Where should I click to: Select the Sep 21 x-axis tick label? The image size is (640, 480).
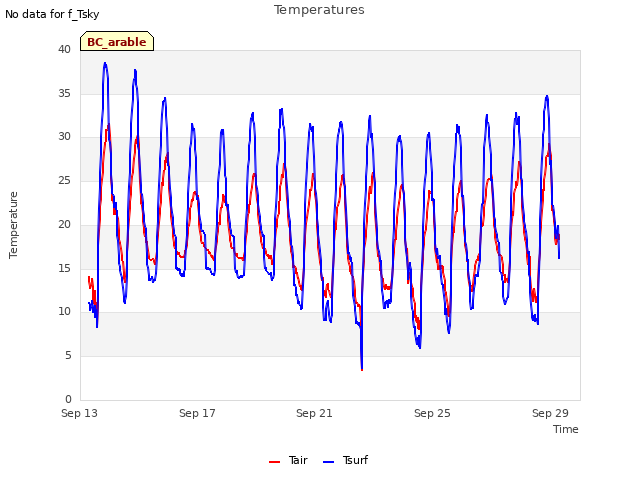314,413
